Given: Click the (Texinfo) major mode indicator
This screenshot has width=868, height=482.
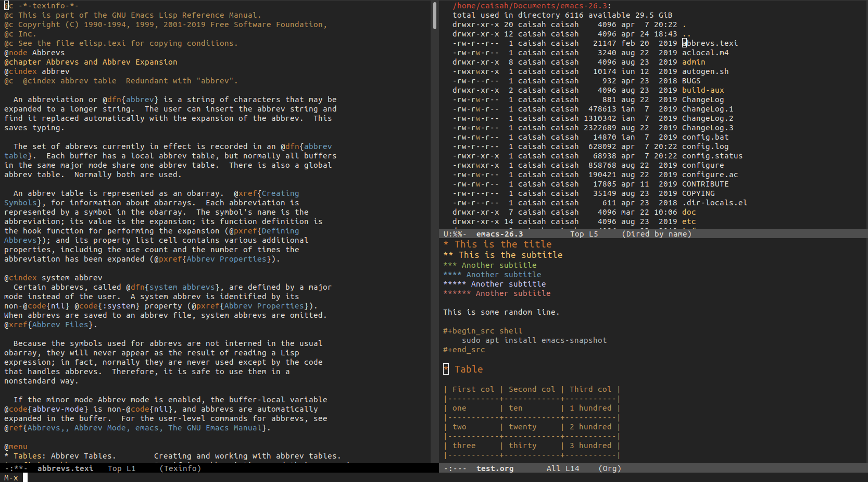Looking at the screenshot, I should click(x=180, y=468).
